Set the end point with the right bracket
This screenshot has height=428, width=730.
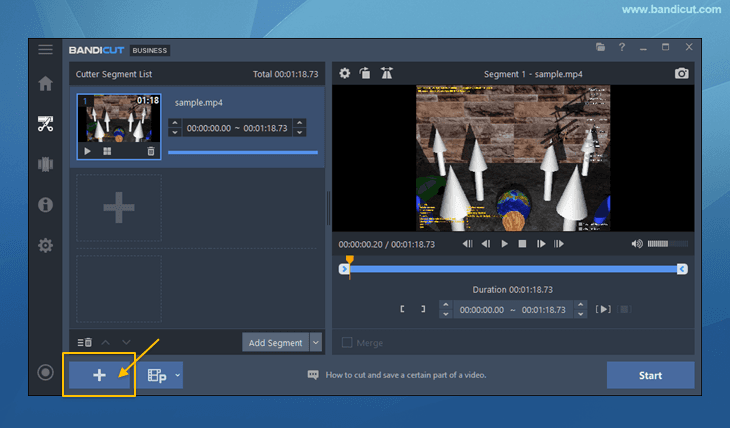423,309
